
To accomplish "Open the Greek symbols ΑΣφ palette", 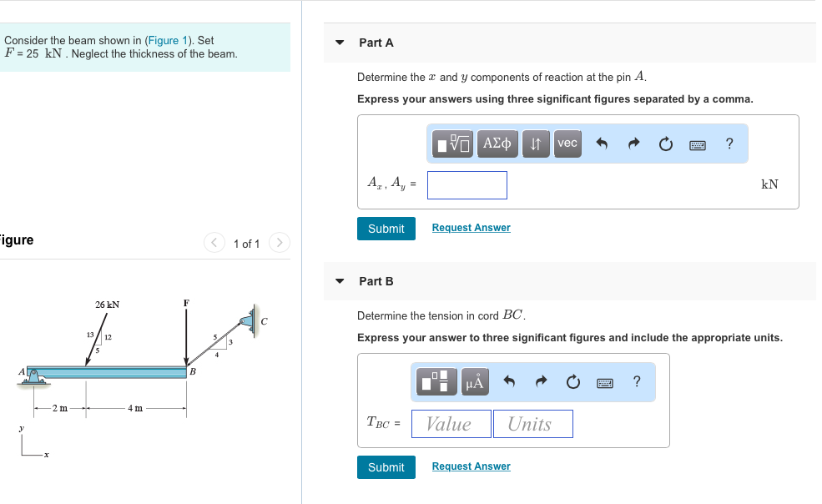I will point(497,144).
